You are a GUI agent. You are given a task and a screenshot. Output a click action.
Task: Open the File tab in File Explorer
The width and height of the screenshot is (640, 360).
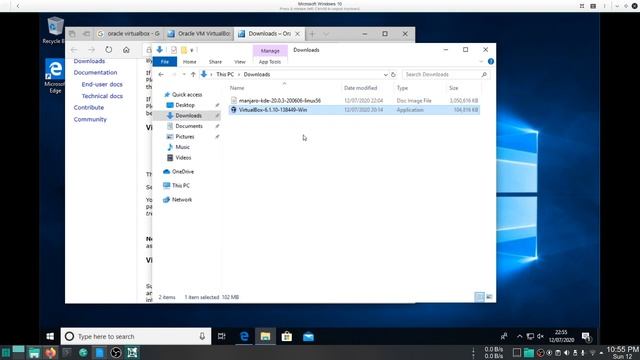pos(165,62)
